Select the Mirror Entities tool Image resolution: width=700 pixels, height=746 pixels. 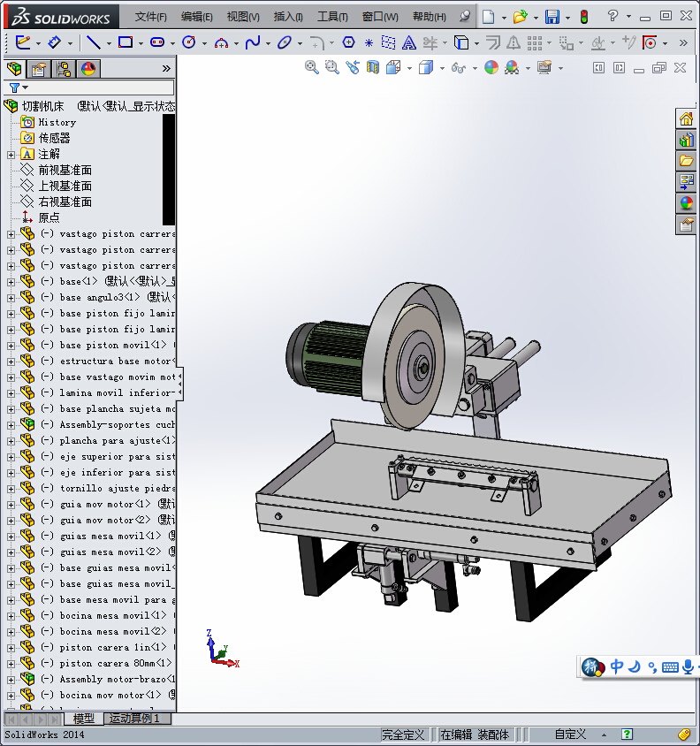point(513,42)
